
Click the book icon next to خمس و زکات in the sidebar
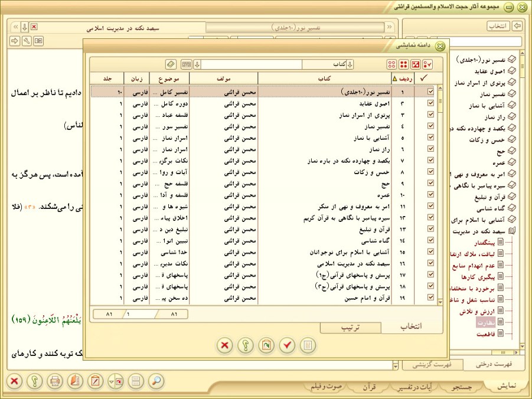512,139
